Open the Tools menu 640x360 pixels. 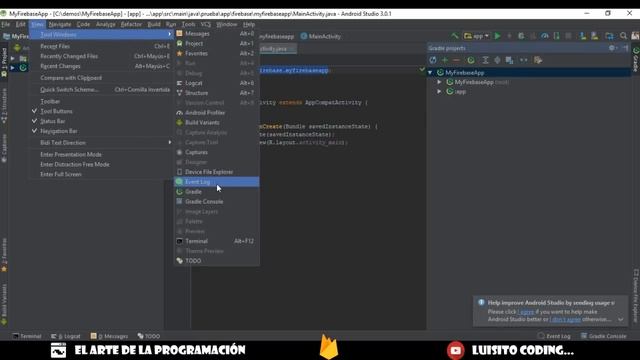pyautogui.click(x=188, y=24)
